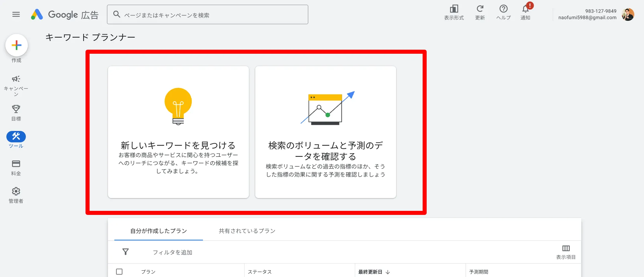Click the filter funnel icon

click(x=125, y=252)
